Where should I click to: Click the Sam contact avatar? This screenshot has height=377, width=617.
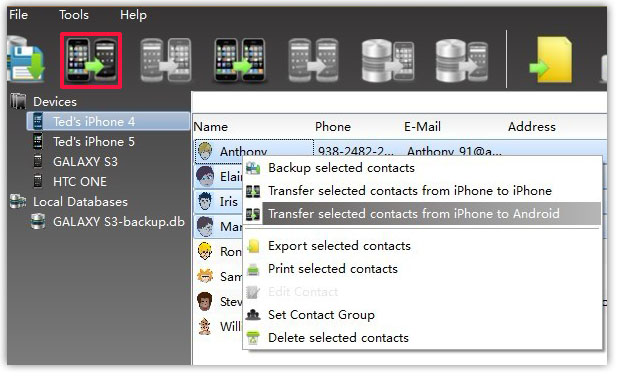pyautogui.click(x=205, y=276)
